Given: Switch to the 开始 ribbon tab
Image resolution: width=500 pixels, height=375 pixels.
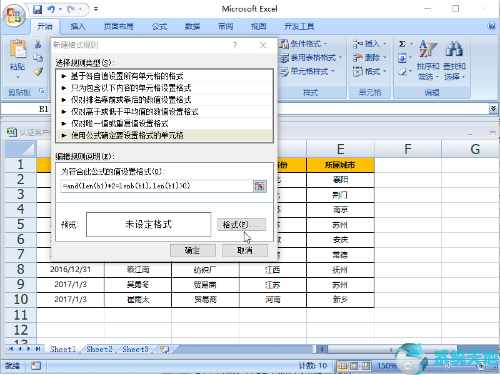Looking at the screenshot, I should (x=45, y=26).
